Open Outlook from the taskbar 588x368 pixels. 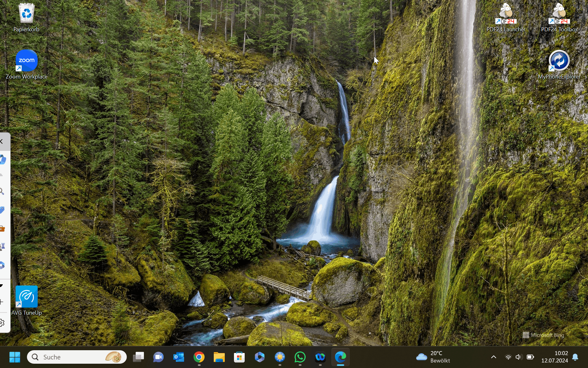pos(179,357)
